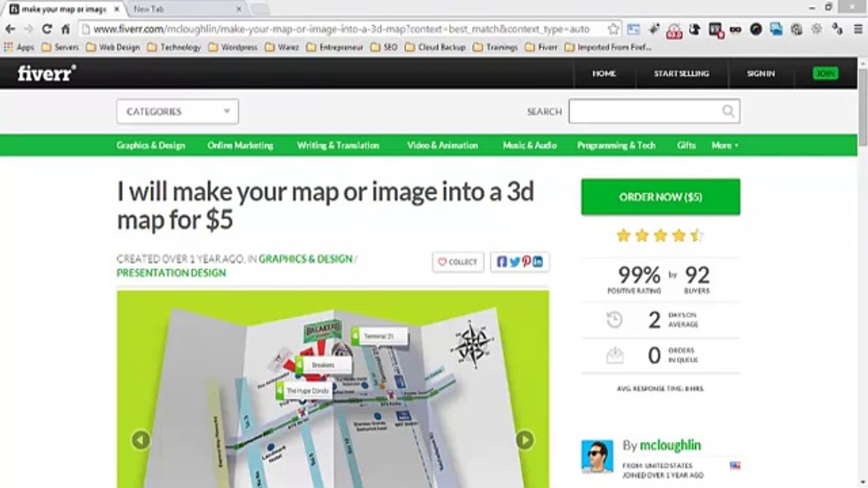868x488 pixels.
Task: Open the GRAPHICS & DESIGN breadcrumb link
Action: (306, 259)
